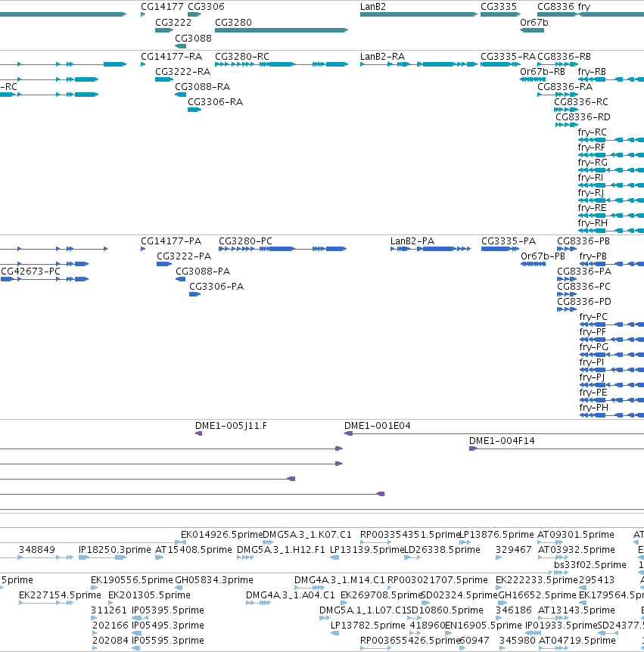
Task: Click transcript fry-RC label
Action: tap(593, 132)
